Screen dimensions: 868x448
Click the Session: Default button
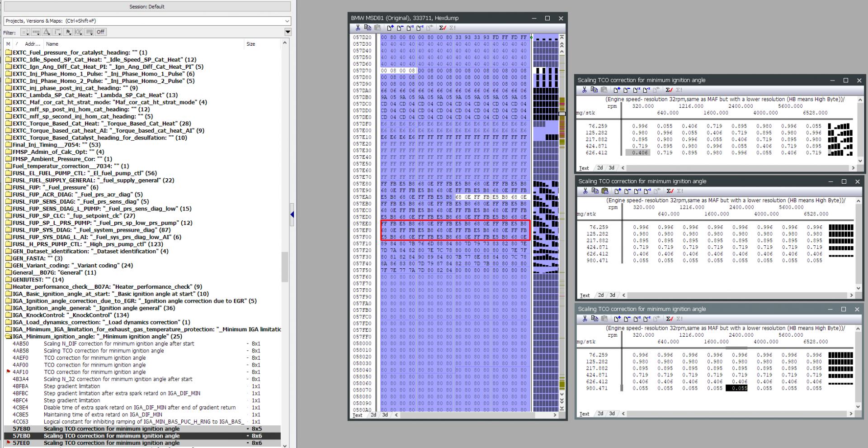tap(147, 7)
